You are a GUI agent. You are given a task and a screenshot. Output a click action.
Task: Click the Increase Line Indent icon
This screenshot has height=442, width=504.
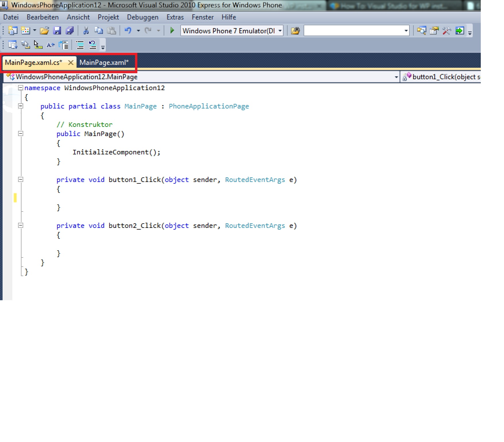(63, 45)
